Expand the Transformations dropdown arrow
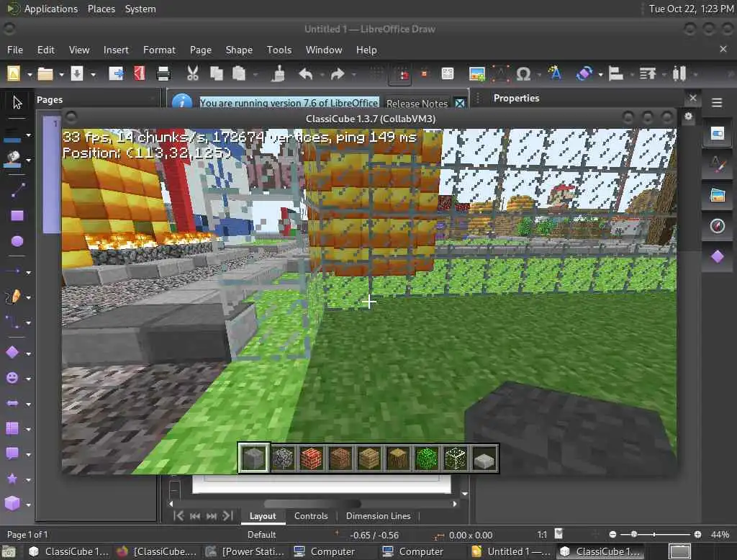The height and width of the screenshot is (560, 737). 600,74
